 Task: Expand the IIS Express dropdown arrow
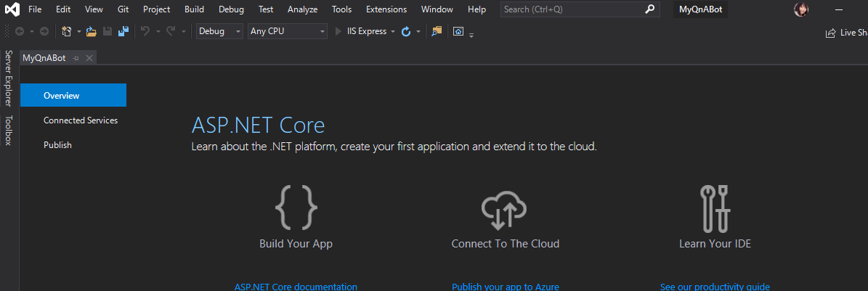[x=393, y=31]
